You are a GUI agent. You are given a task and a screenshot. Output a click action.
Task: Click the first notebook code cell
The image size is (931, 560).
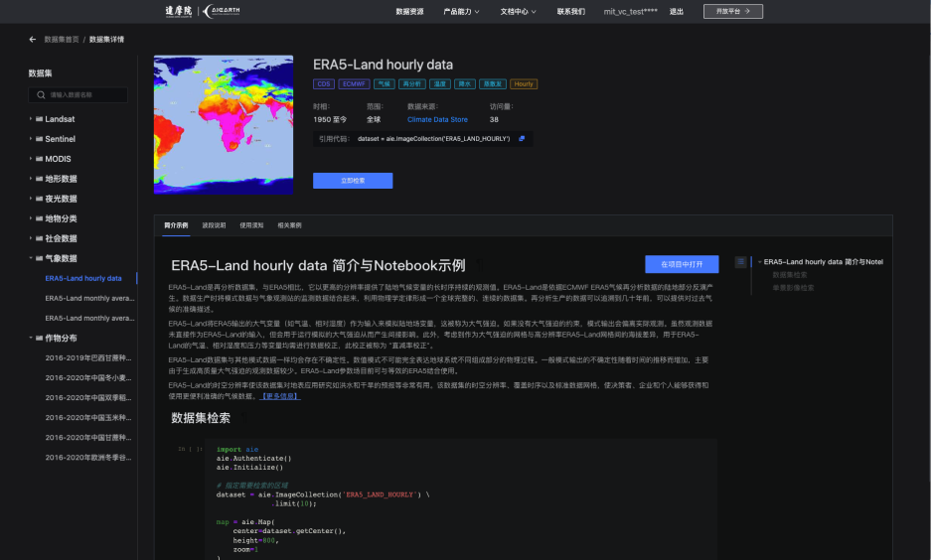(461, 499)
